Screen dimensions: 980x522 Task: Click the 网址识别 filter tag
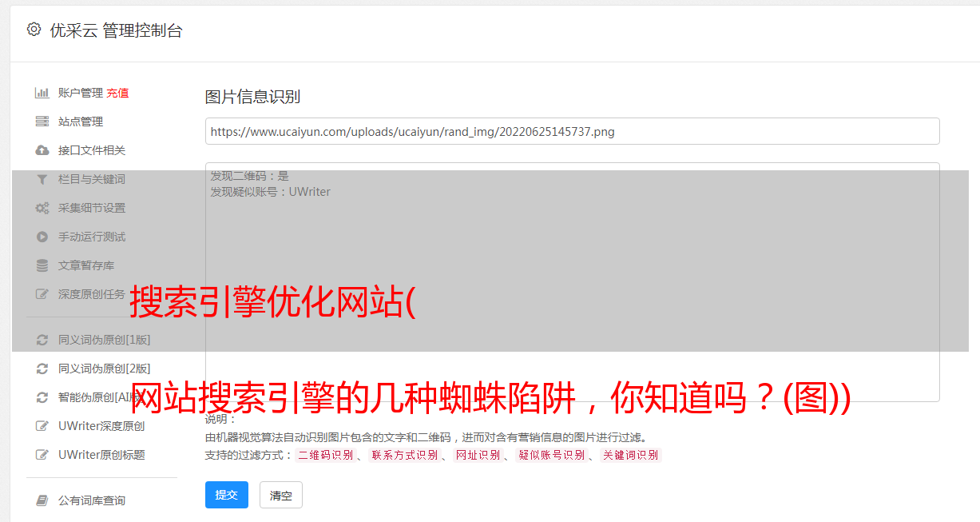tap(478, 455)
